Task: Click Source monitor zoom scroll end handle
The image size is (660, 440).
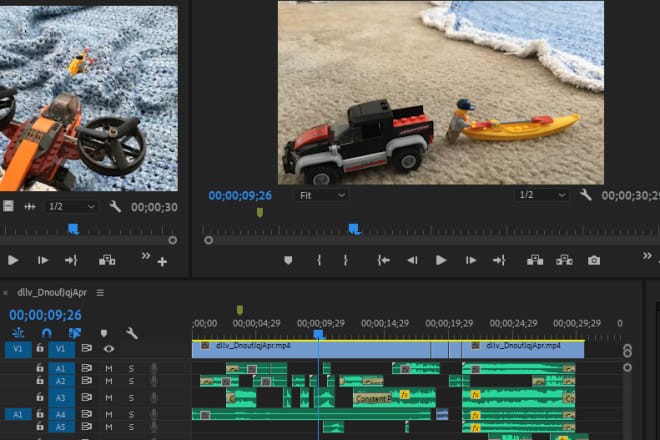Action: [x=173, y=240]
